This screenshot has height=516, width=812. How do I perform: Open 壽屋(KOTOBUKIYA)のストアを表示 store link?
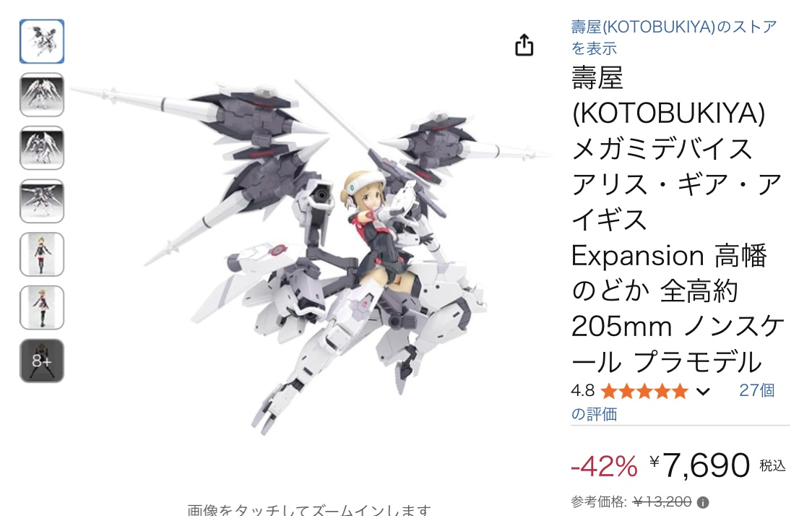coord(674,38)
